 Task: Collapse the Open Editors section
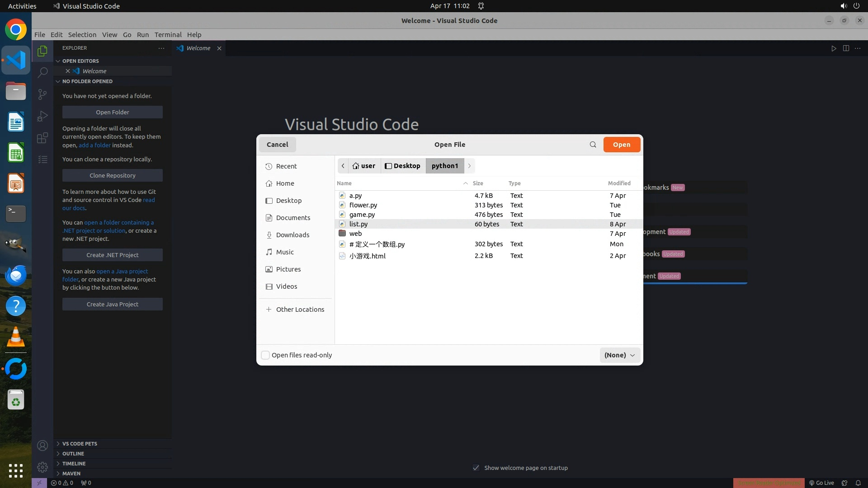(80, 61)
